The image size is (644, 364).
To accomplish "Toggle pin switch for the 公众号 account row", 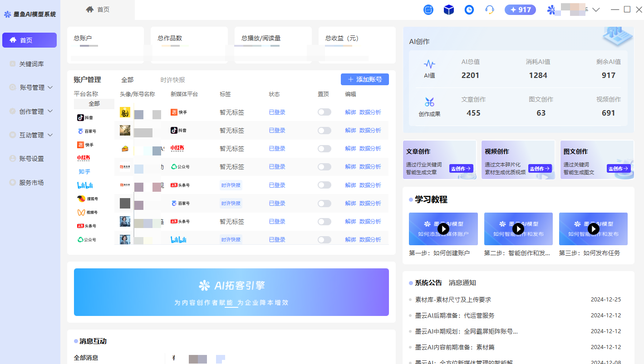I will coord(324,167).
